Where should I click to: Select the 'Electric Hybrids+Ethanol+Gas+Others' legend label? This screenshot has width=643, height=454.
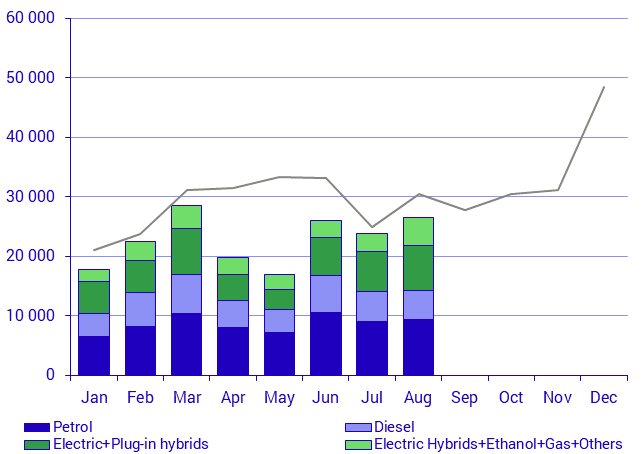point(498,444)
